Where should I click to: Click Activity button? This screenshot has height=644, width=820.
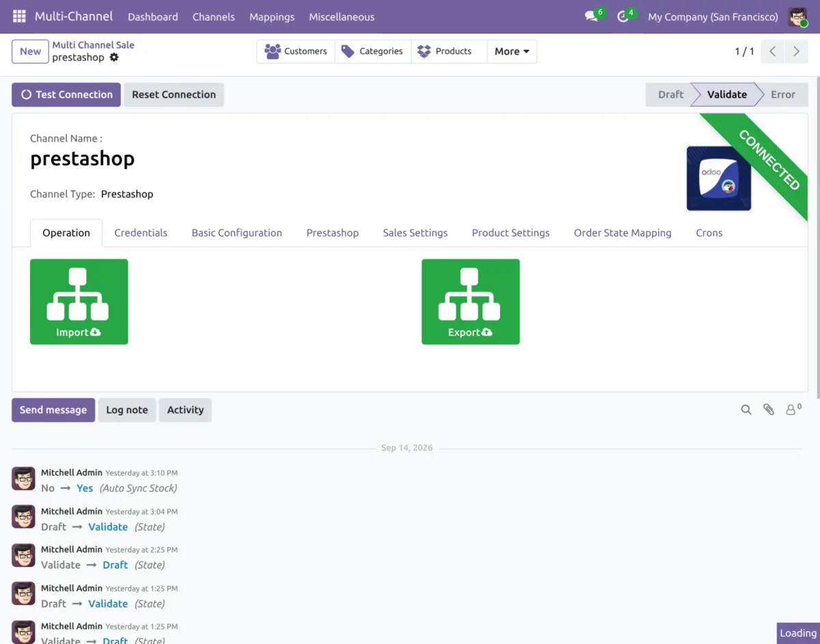pos(185,410)
